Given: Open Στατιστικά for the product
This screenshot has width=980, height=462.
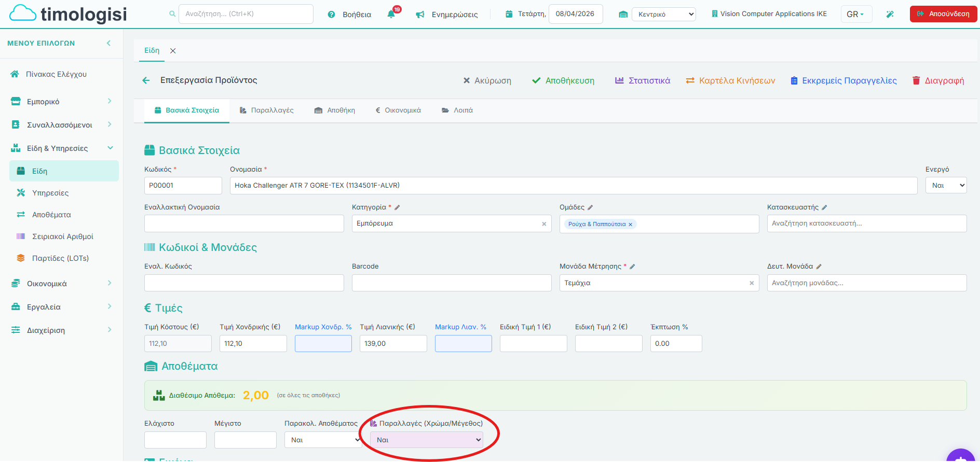Looking at the screenshot, I should (x=643, y=80).
